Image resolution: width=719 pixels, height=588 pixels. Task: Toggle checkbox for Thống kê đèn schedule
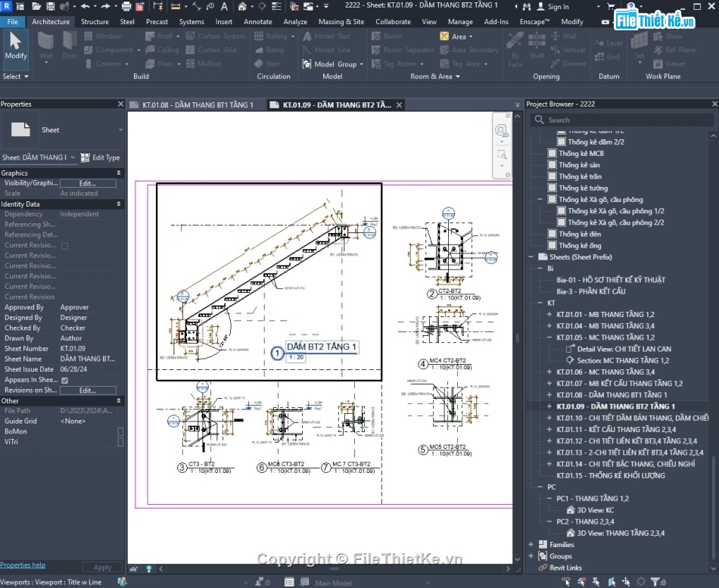click(552, 235)
